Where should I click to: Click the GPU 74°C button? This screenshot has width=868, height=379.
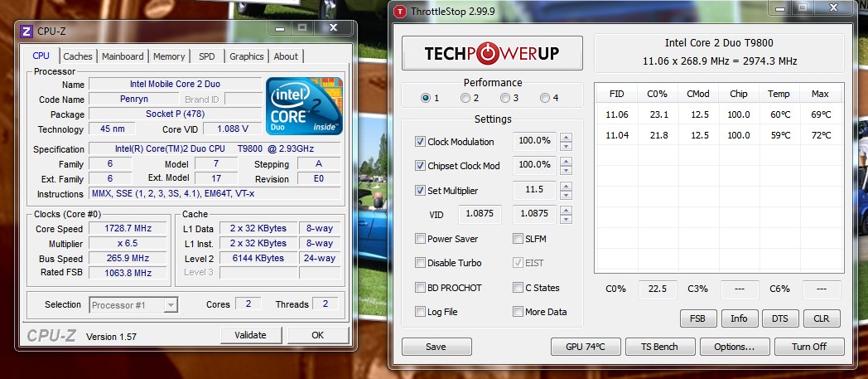pos(586,347)
